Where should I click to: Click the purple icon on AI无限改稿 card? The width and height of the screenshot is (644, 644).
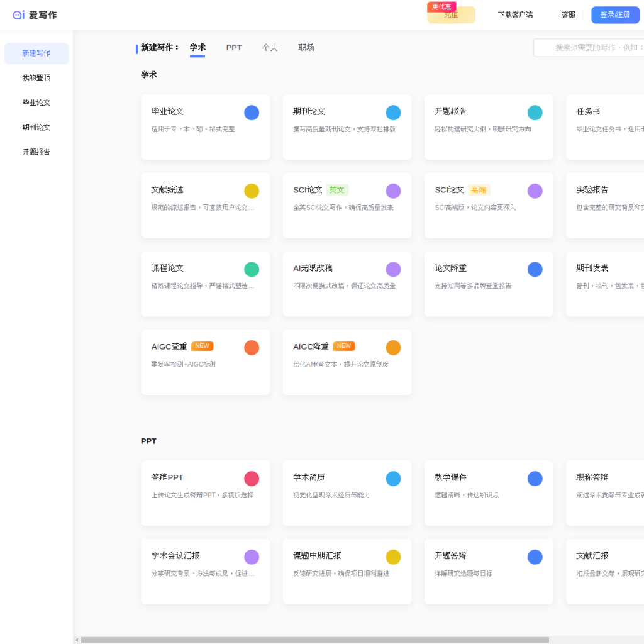pyautogui.click(x=393, y=269)
